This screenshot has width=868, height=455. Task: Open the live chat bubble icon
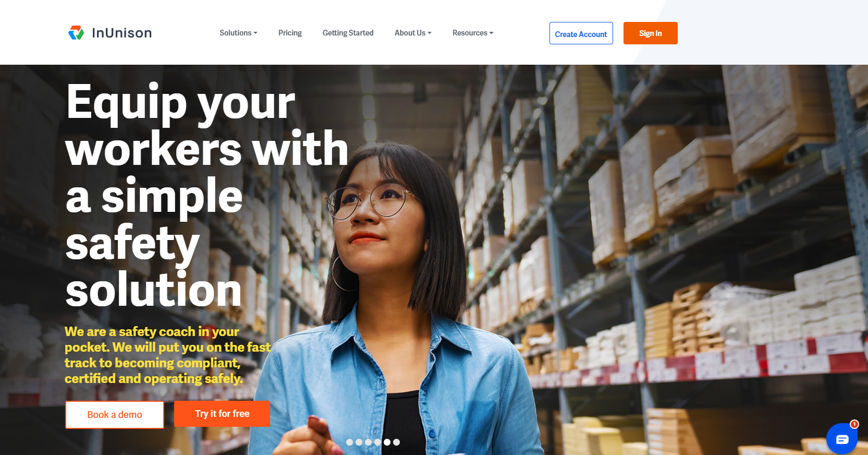coord(842,439)
